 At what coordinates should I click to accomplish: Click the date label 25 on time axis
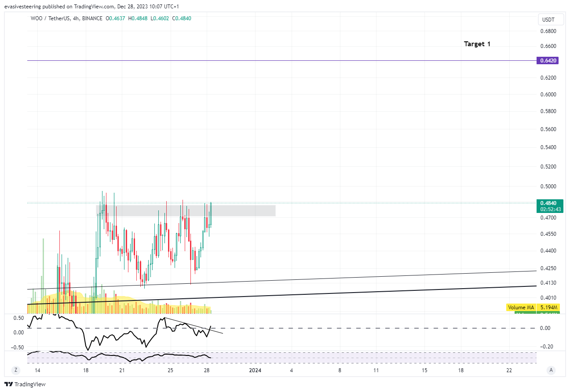pyautogui.click(x=171, y=370)
